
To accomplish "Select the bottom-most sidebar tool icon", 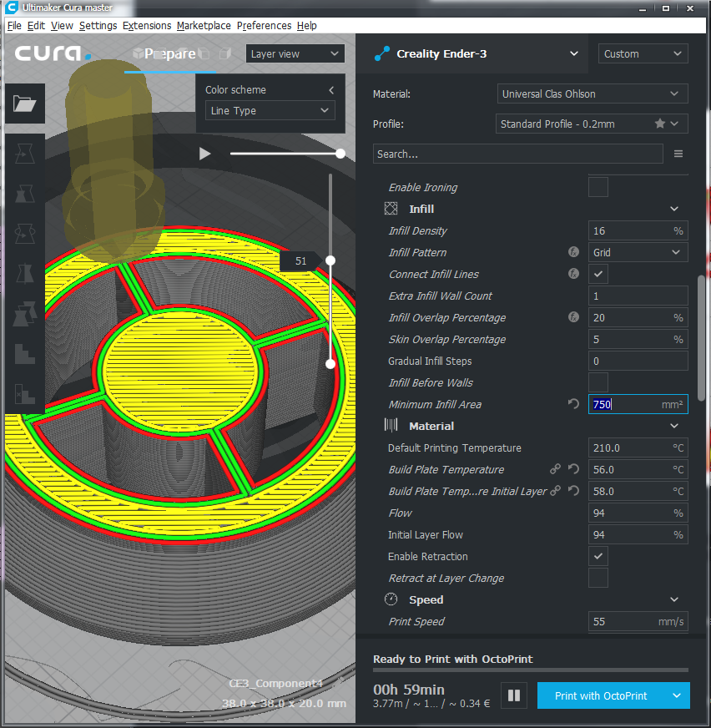I will point(24,394).
